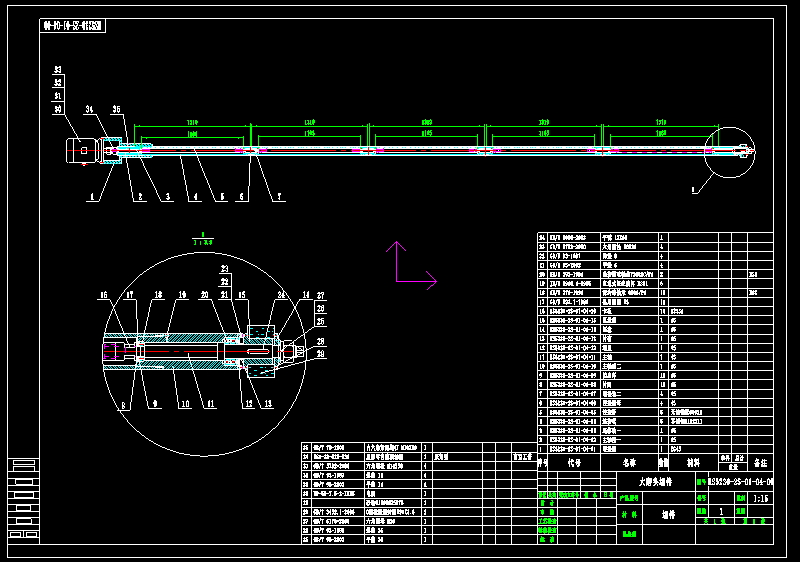Pick callout 14 in the detail view
The height and width of the screenshot is (563, 800).
[306, 295]
